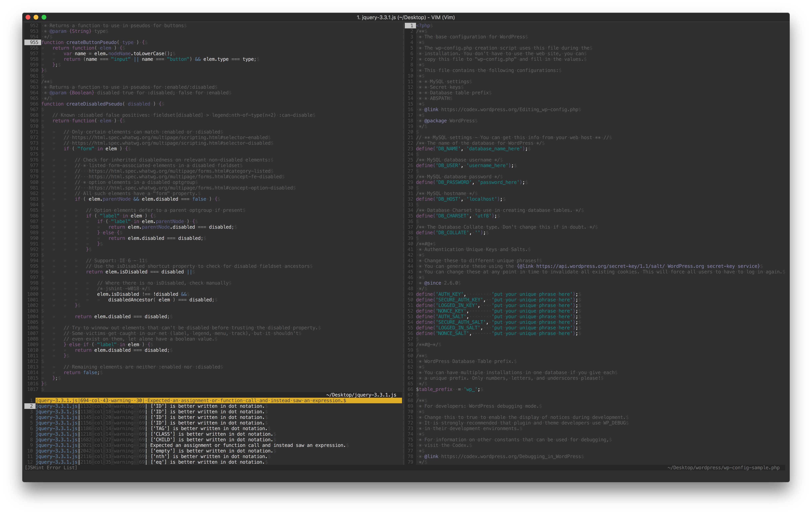Click the define('NONCE_SALT' line
The width and height of the screenshot is (812, 514).
[x=497, y=333]
